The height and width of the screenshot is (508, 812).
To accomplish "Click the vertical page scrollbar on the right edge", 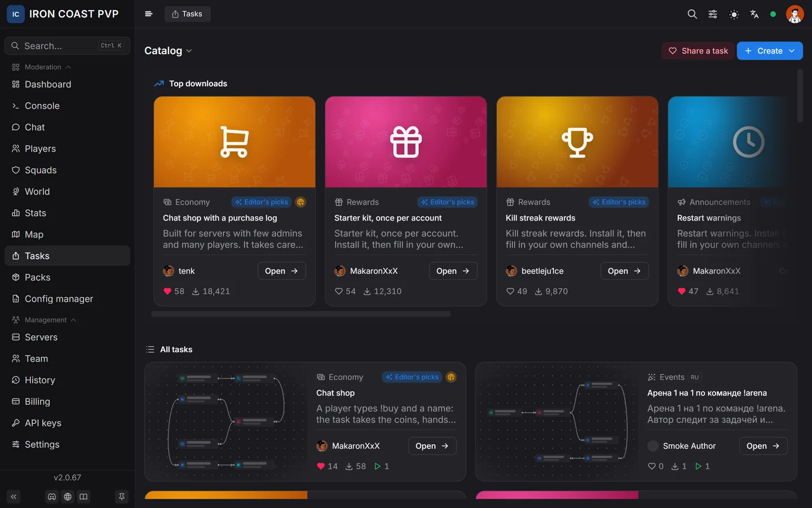I will [x=800, y=96].
